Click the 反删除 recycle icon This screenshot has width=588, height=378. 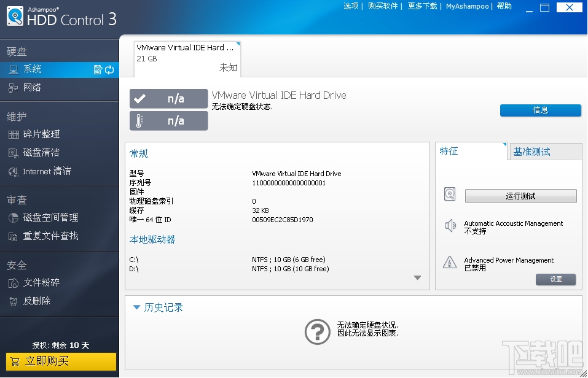(14, 301)
